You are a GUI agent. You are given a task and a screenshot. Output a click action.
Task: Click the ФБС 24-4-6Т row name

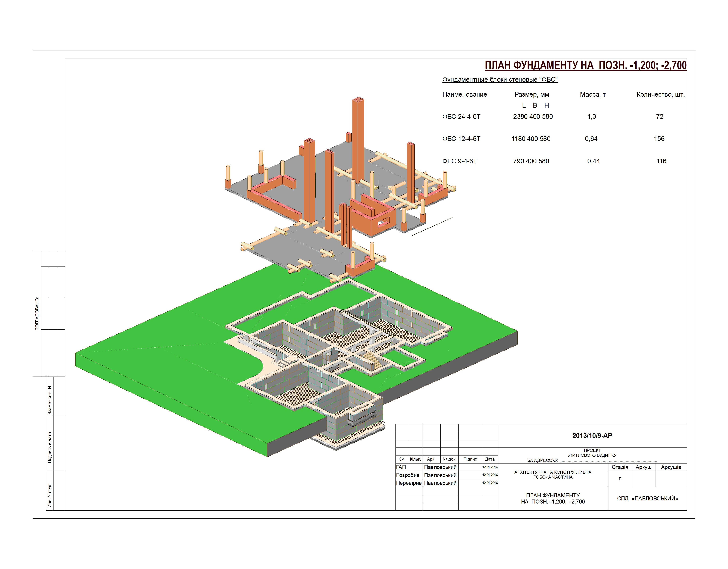(461, 117)
